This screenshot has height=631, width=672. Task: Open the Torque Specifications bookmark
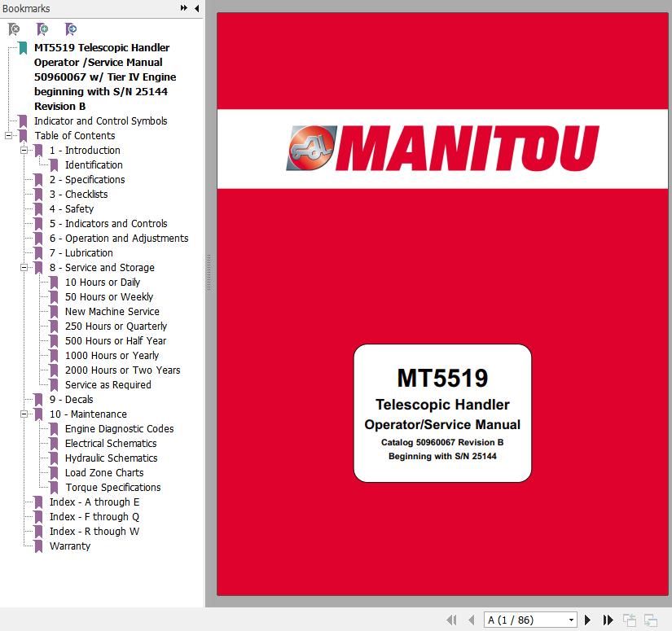pyautogui.click(x=113, y=487)
